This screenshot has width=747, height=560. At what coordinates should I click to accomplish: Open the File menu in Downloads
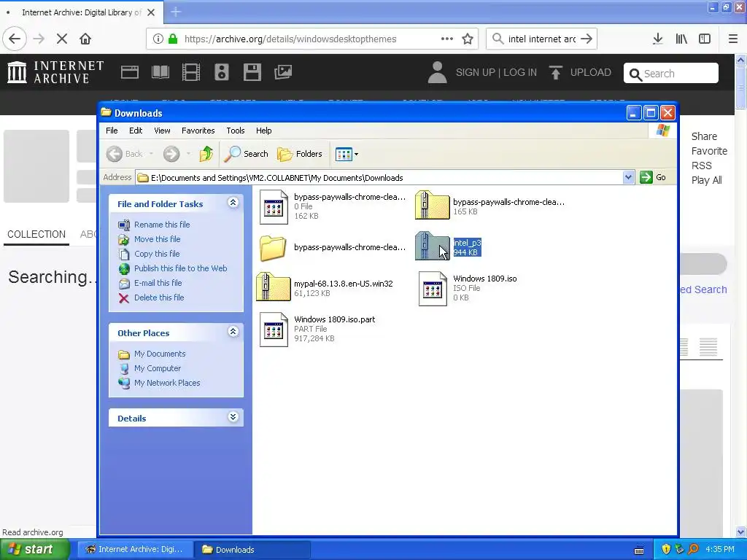click(x=112, y=131)
